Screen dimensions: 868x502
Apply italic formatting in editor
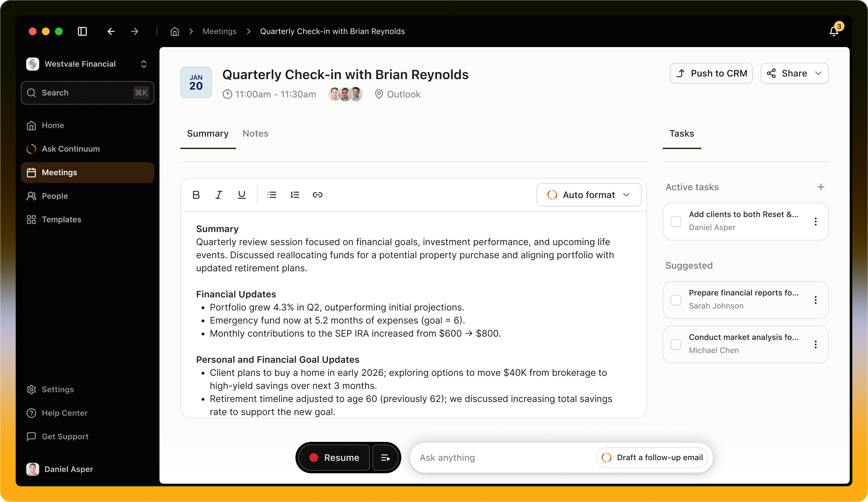coord(219,195)
